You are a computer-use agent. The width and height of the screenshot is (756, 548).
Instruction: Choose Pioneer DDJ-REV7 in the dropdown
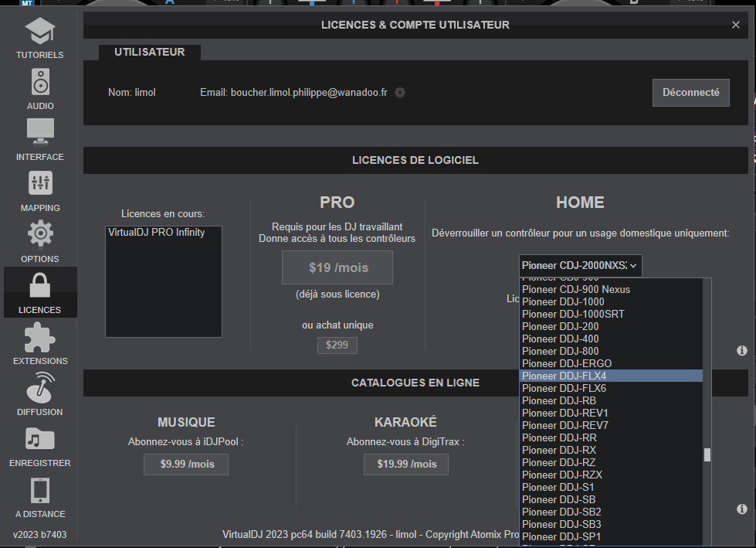pyautogui.click(x=612, y=425)
